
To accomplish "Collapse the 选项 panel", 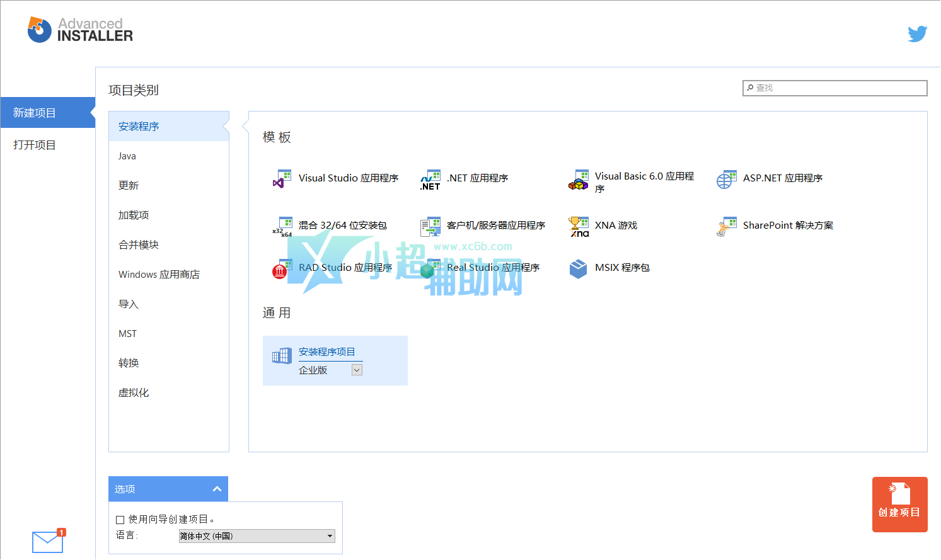I will 217,488.
